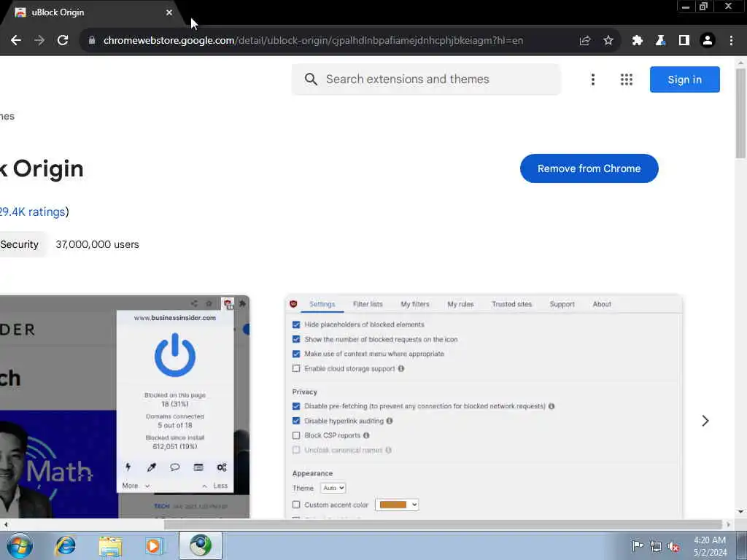Toggle Show the number of blocked requests
This screenshot has width=747, height=560.
(296, 340)
